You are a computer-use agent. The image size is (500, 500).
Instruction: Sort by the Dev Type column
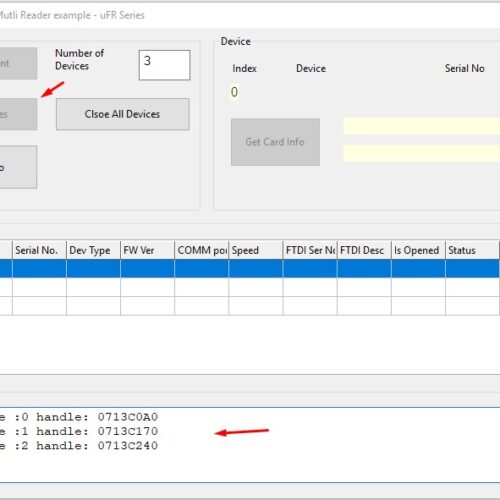93,250
